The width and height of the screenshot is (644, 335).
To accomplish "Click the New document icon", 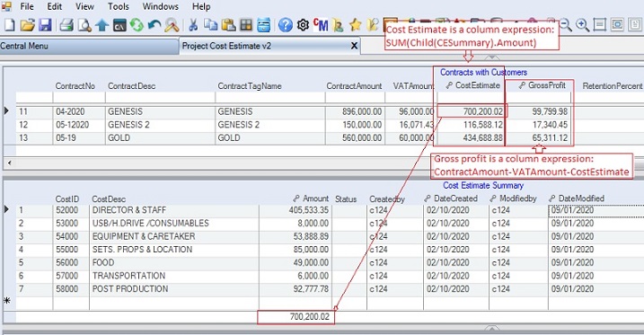I will pyautogui.click(x=10, y=25).
